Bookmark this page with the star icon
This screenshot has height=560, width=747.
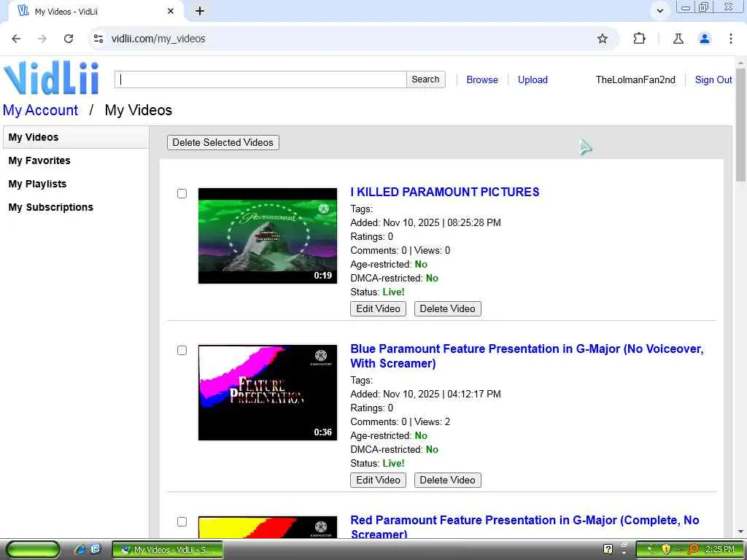tap(602, 39)
